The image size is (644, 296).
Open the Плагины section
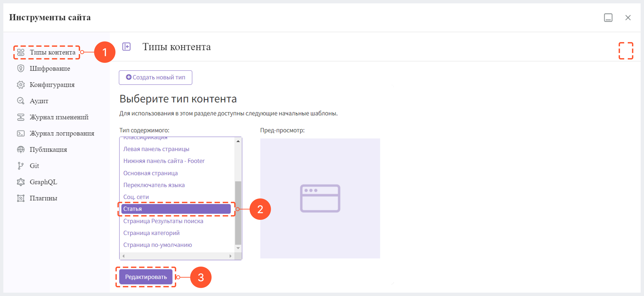(x=44, y=198)
